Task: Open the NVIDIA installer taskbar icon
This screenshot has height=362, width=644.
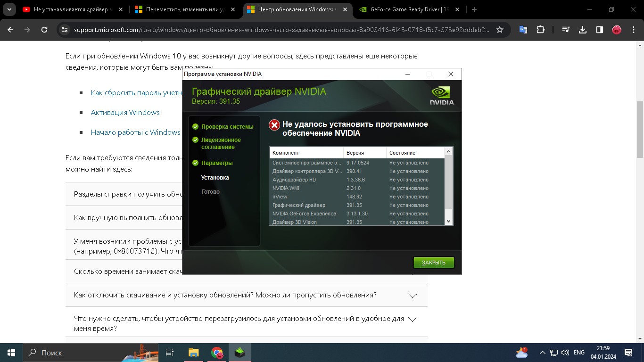Action: click(x=240, y=353)
